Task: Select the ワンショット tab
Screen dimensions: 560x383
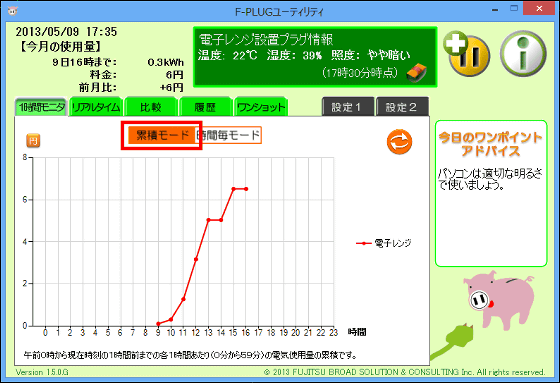Action: 261,107
